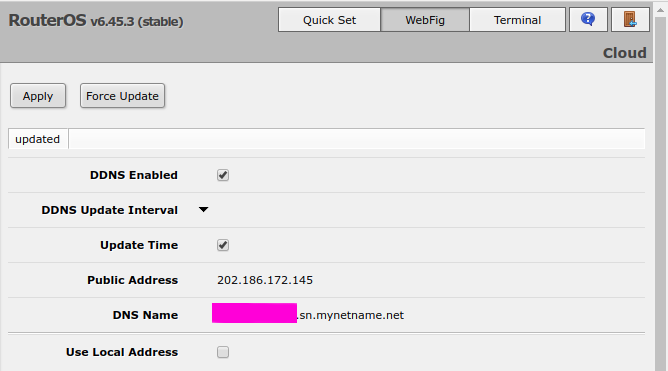The image size is (668, 371).
Task: Click the updated status field
Action: pyautogui.click(x=38, y=139)
